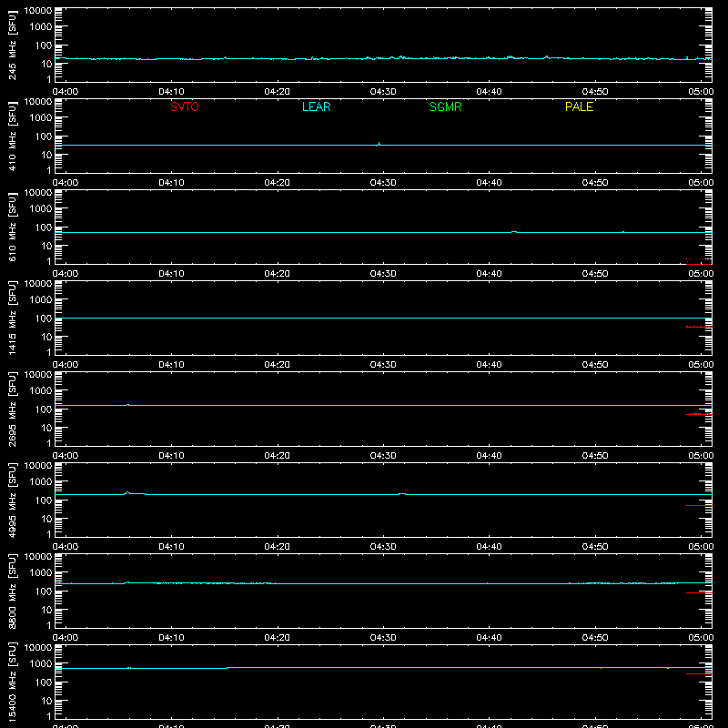
Task: Click the cyan LEAR station label
Action: coord(316,106)
